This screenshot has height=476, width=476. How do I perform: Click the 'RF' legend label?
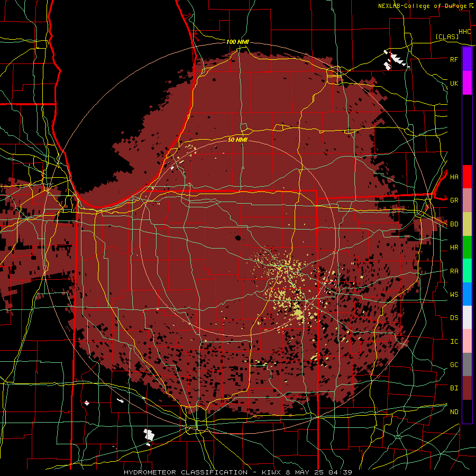coord(454,59)
